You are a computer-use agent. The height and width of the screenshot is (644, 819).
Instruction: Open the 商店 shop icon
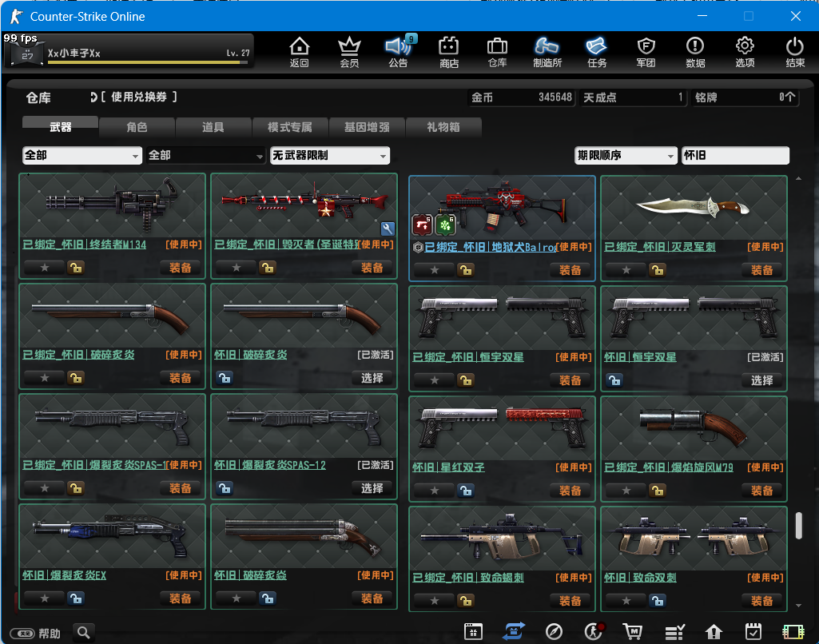pos(449,52)
